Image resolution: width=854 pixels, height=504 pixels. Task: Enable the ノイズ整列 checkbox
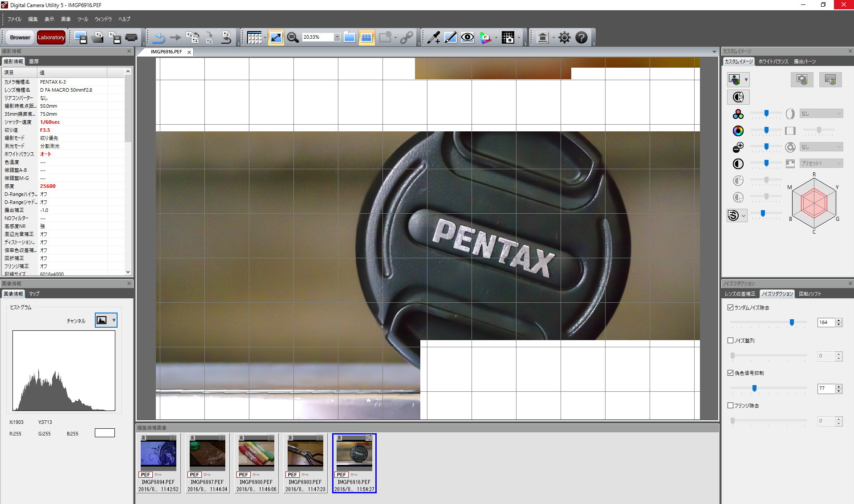click(x=730, y=341)
